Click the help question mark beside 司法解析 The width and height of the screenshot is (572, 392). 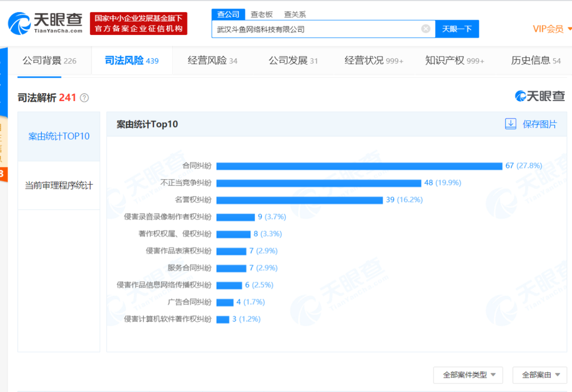point(84,98)
